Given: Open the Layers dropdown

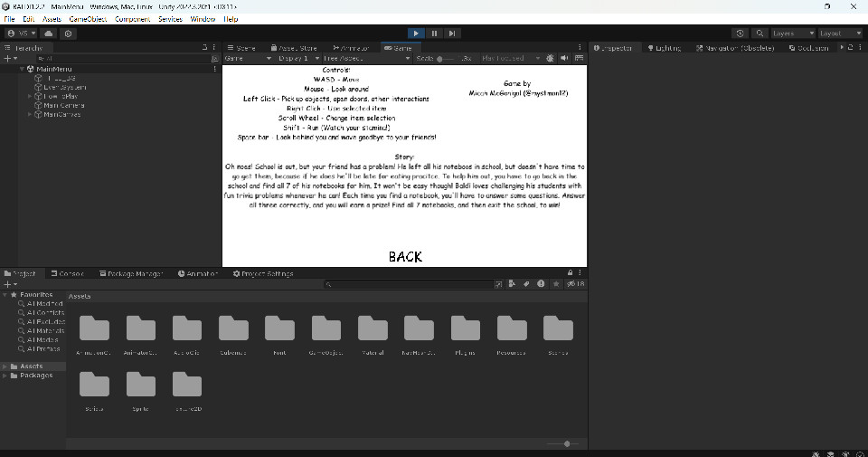Looking at the screenshot, I should 792,33.
